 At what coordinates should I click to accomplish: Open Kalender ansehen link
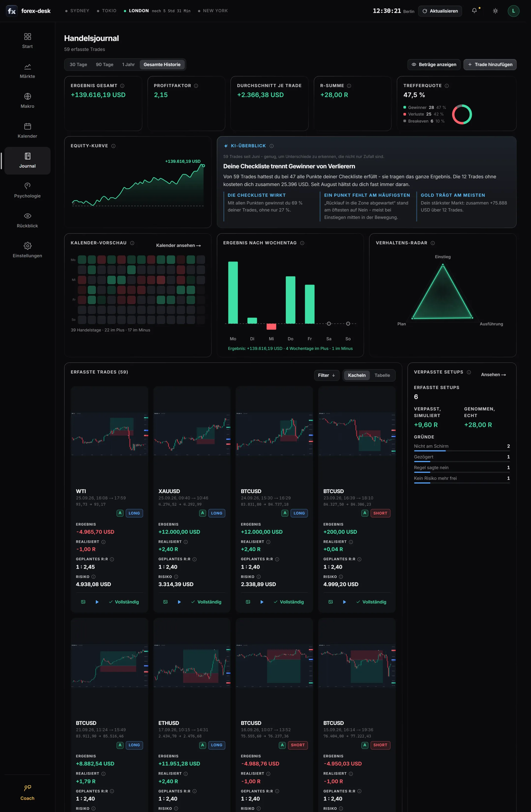[x=178, y=245]
